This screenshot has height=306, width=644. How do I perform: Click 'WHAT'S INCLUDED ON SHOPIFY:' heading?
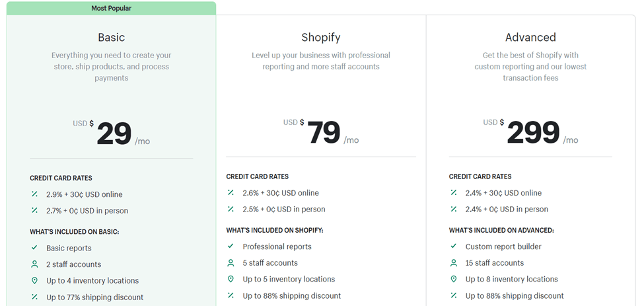275,230
